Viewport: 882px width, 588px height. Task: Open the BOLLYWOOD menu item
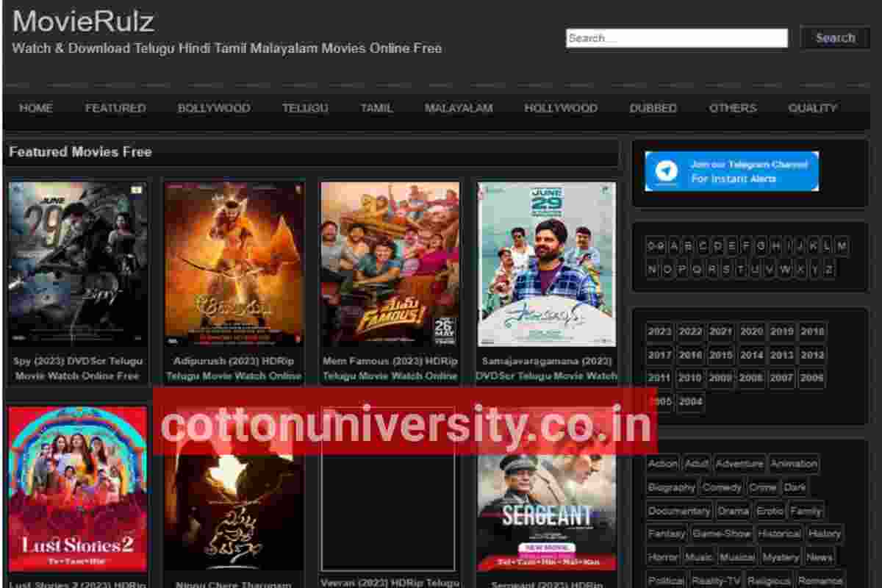pyautogui.click(x=214, y=108)
